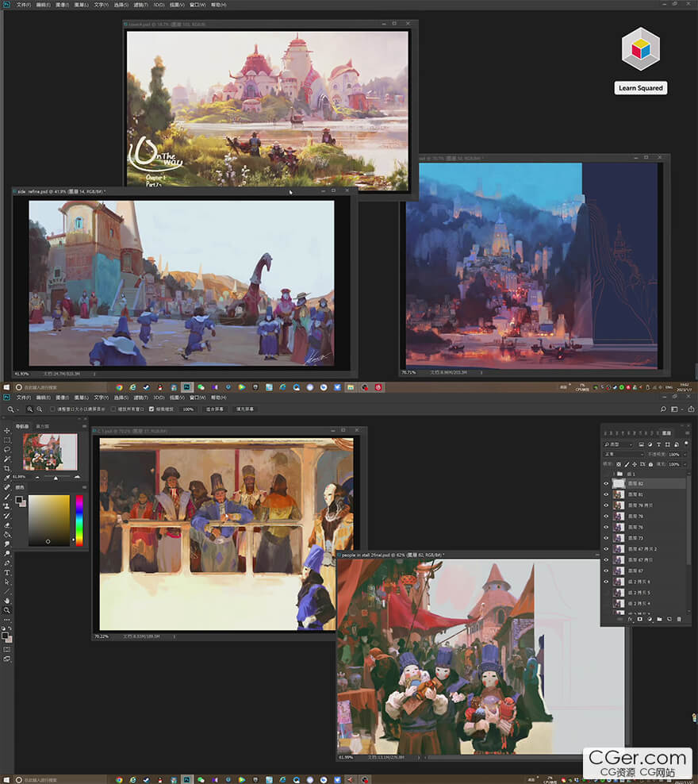The image size is (698, 784).
Task: Click the lock position icon in Layers panel
Action: (x=635, y=464)
